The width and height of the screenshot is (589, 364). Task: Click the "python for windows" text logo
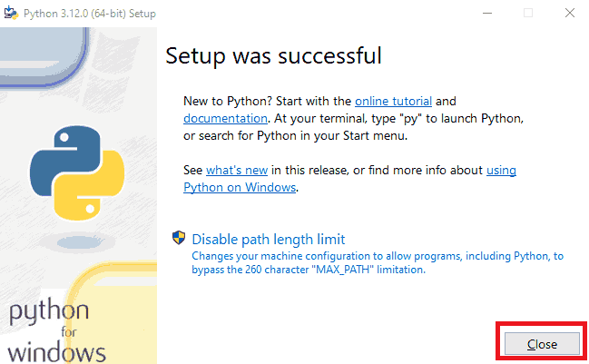56,331
